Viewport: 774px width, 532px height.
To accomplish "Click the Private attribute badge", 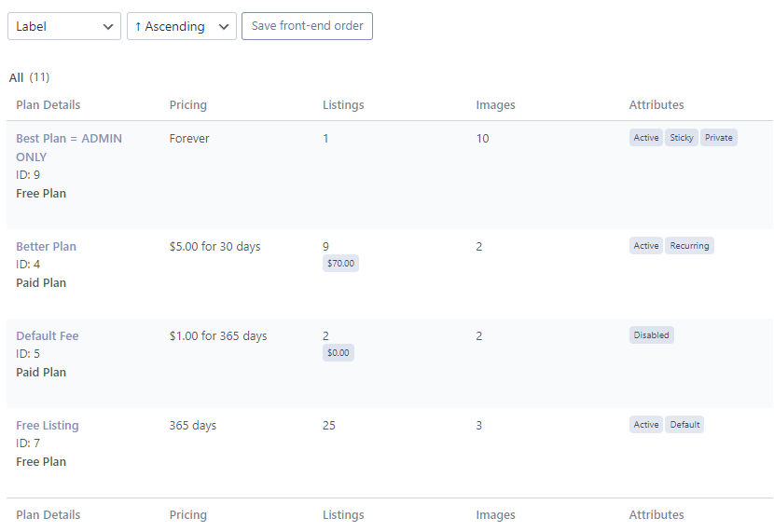I will (719, 138).
